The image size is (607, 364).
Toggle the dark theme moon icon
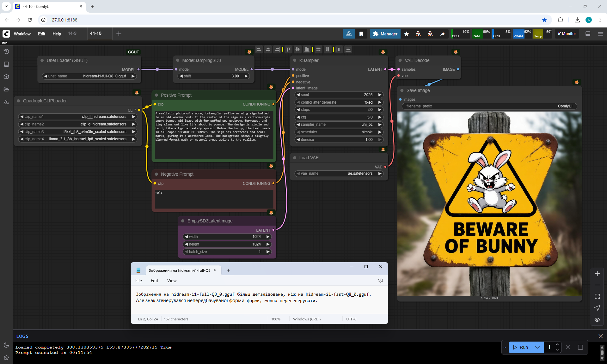(x=6, y=345)
